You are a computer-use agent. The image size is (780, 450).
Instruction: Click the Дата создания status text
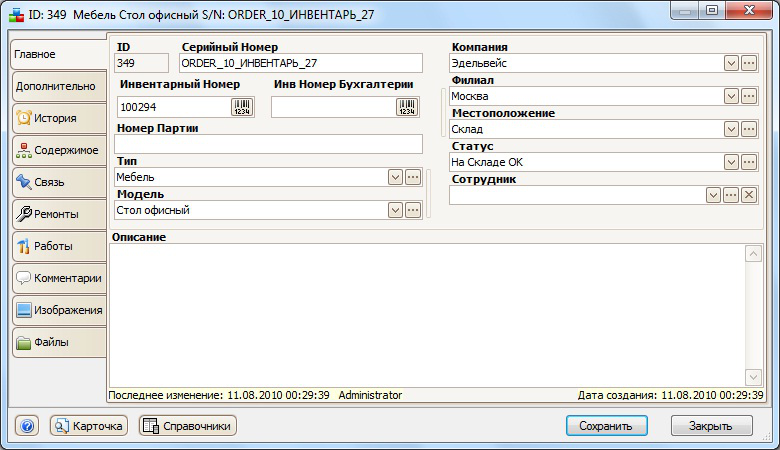pos(670,395)
